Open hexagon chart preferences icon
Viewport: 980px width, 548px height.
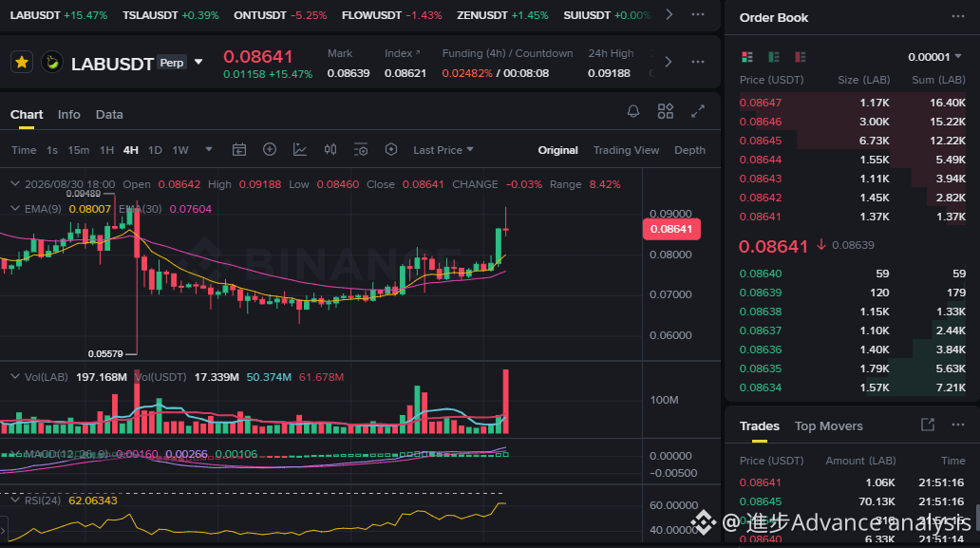click(x=391, y=149)
